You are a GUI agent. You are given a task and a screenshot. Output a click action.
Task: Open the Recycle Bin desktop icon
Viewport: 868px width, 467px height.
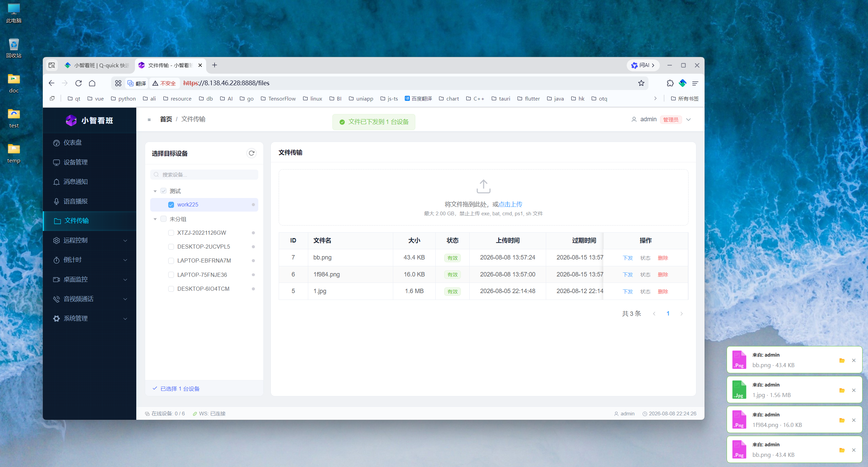(14, 48)
